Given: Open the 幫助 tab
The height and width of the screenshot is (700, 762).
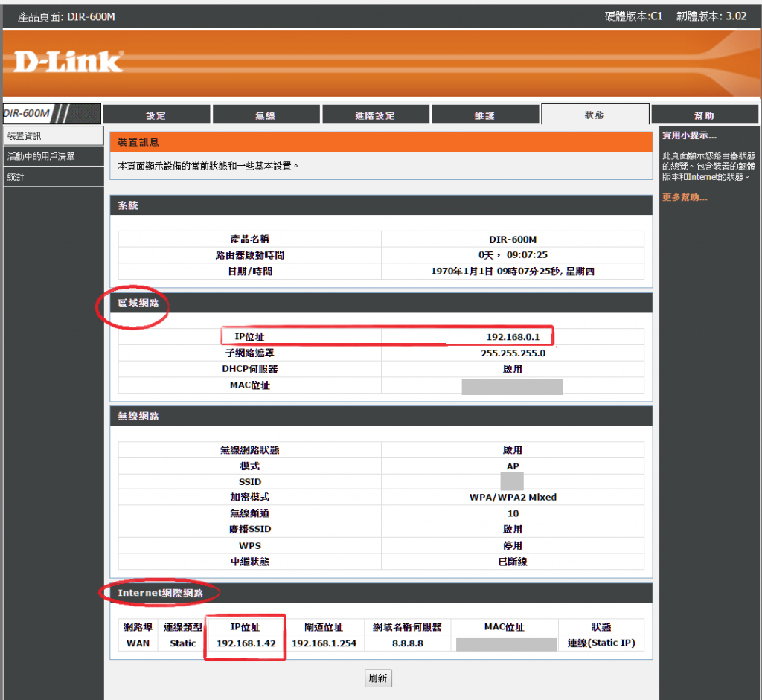Looking at the screenshot, I should (704, 115).
